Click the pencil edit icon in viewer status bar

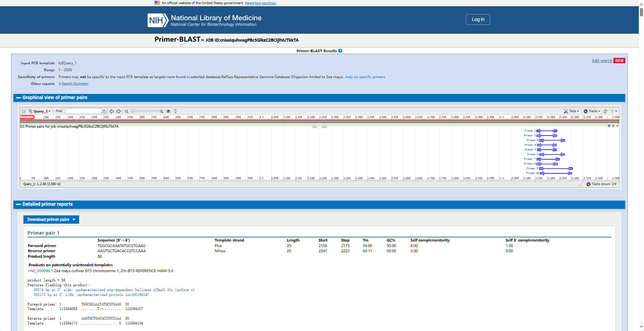(581, 184)
